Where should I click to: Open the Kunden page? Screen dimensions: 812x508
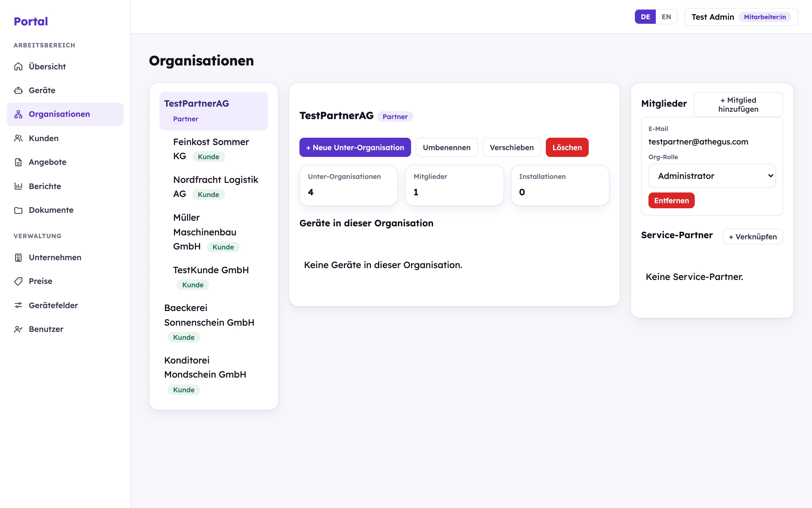point(65,138)
